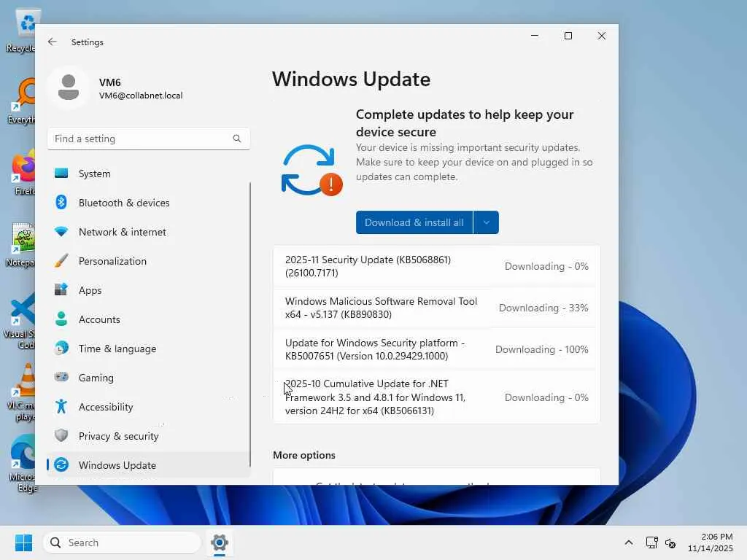Viewport: 747px width, 560px height.
Task: Open the taskbar clock showing 2:06 PM
Action: coord(710,542)
